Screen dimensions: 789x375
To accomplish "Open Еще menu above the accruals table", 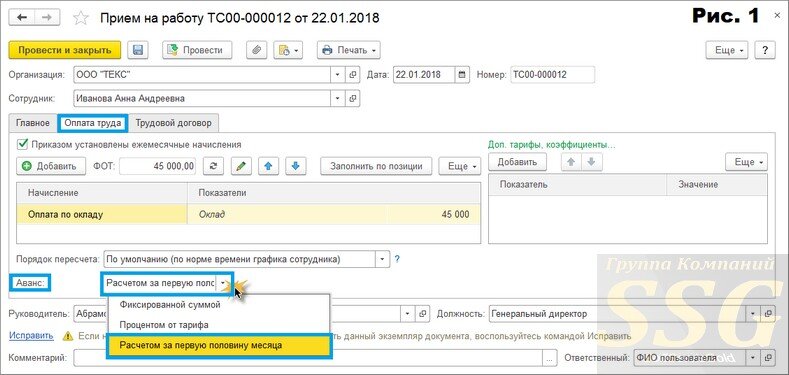I will (x=459, y=166).
